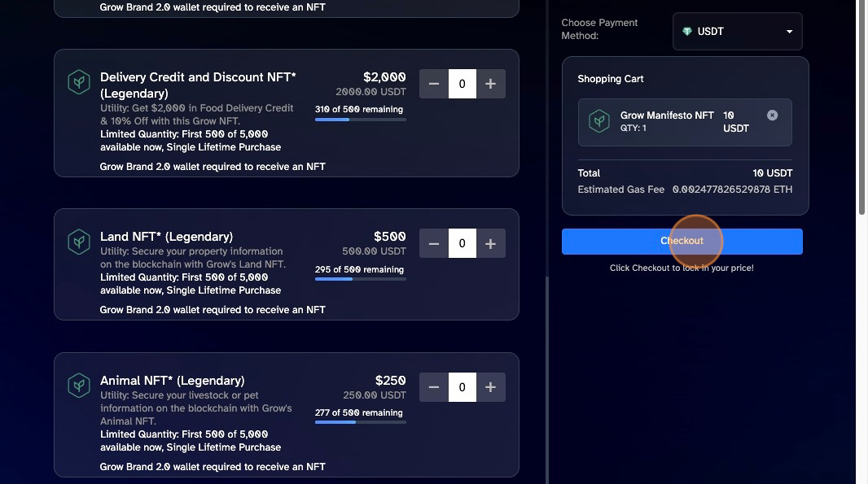Add one Land NFT using plus button
The height and width of the screenshot is (484, 868).
tap(490, 243)
